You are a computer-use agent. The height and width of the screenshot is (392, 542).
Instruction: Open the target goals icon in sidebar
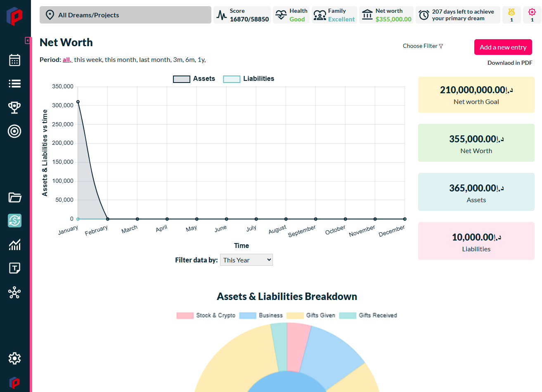coord(14,131)
